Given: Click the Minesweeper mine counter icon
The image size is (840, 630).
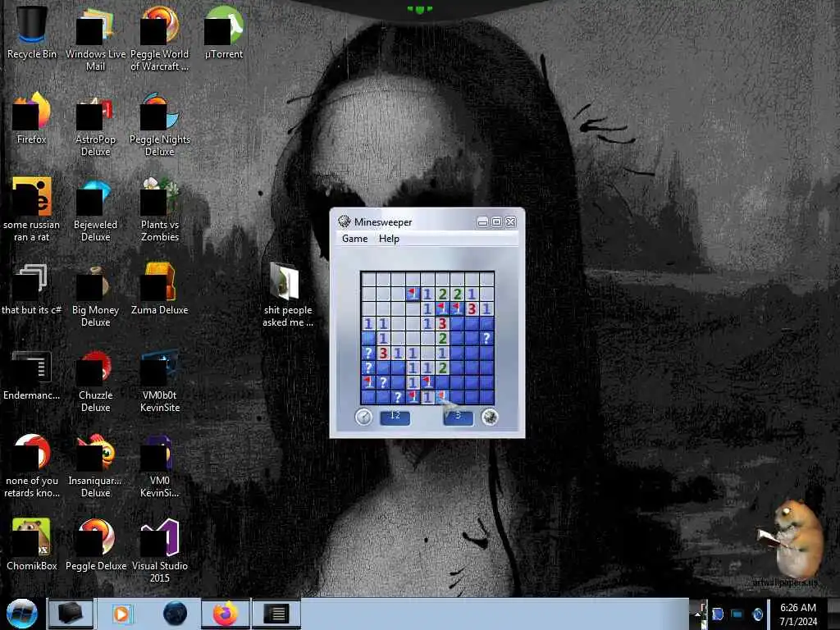Looking at the screenshot, I should click(490, 417).
